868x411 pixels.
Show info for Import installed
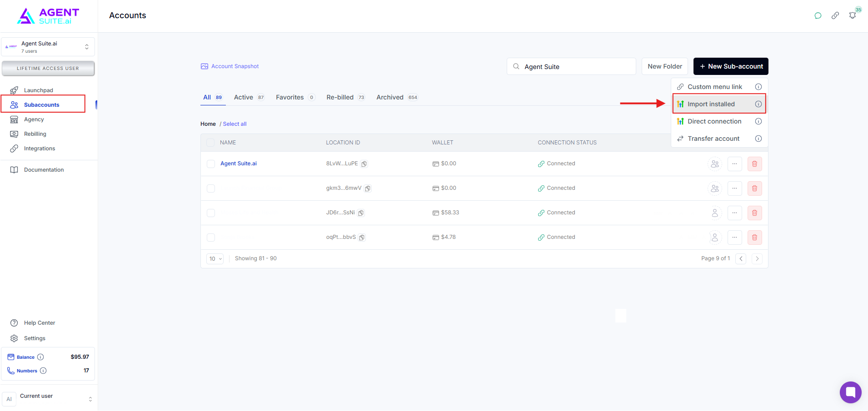pos(758,104)
